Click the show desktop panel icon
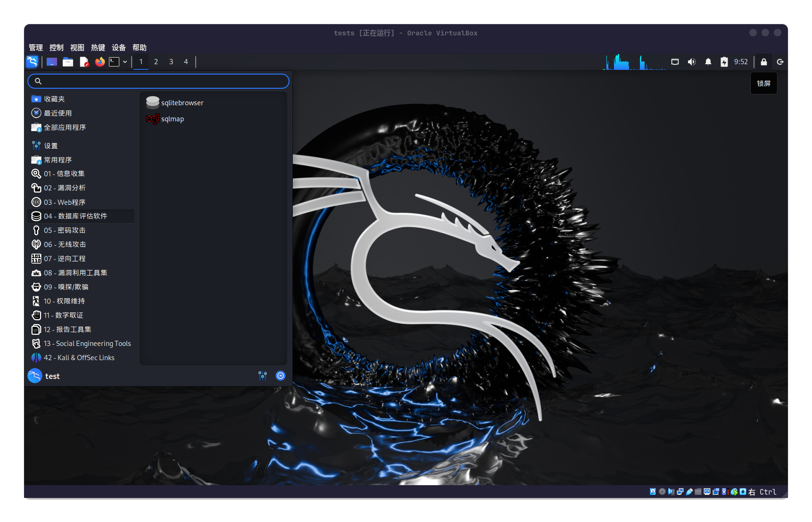 [x=52, y=62]
